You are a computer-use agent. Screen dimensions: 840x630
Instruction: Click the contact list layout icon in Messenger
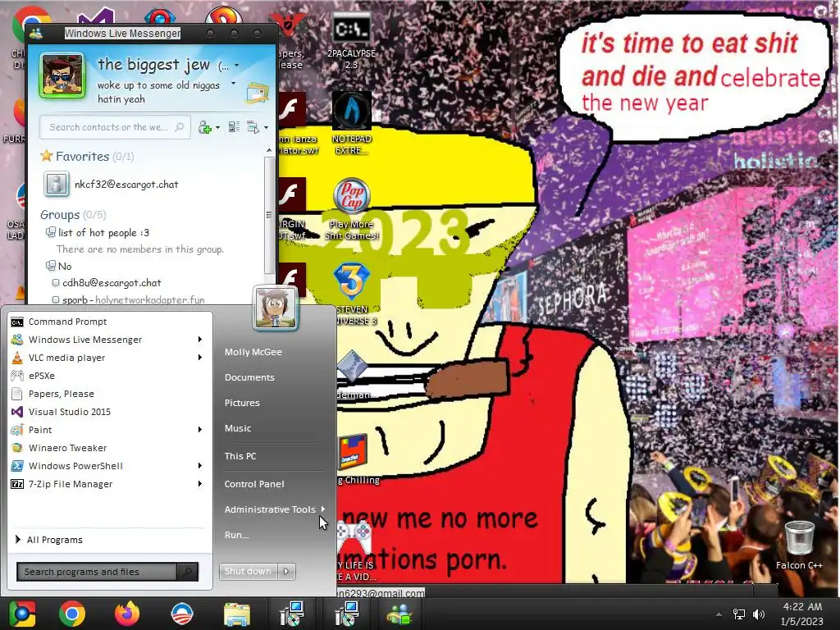[234, 127]
